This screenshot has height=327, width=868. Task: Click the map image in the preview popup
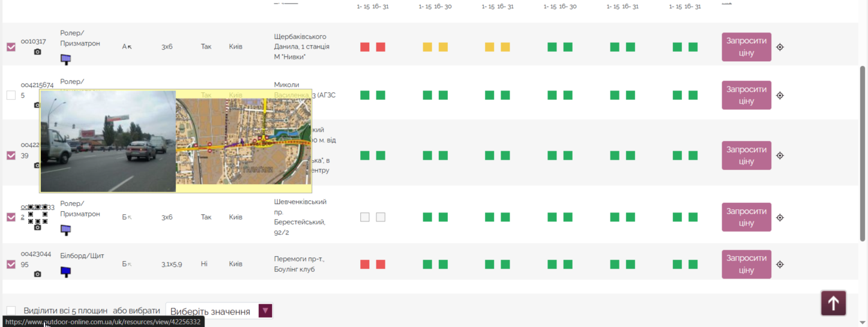coord(244,142)
